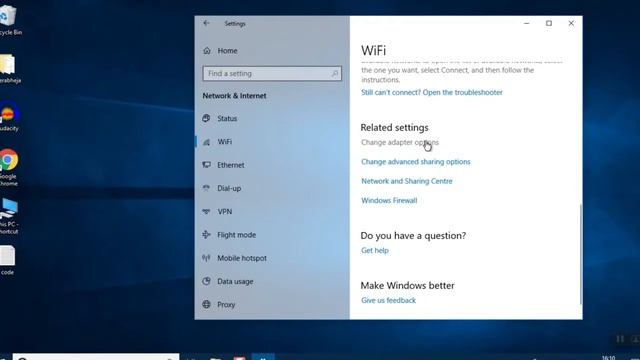Open the Recycle Bin desktop icon

click(8, 20)
